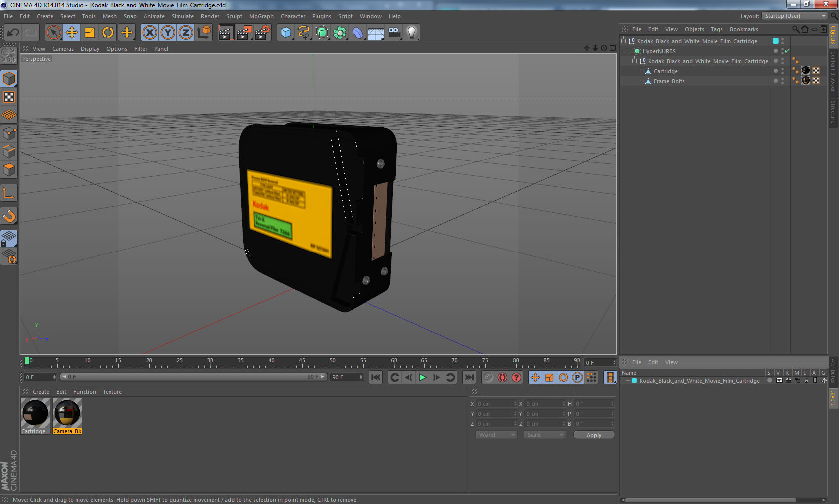839x504 pixels.
Task: Open the Floor environment objects icon
Action: coord(376,33)
